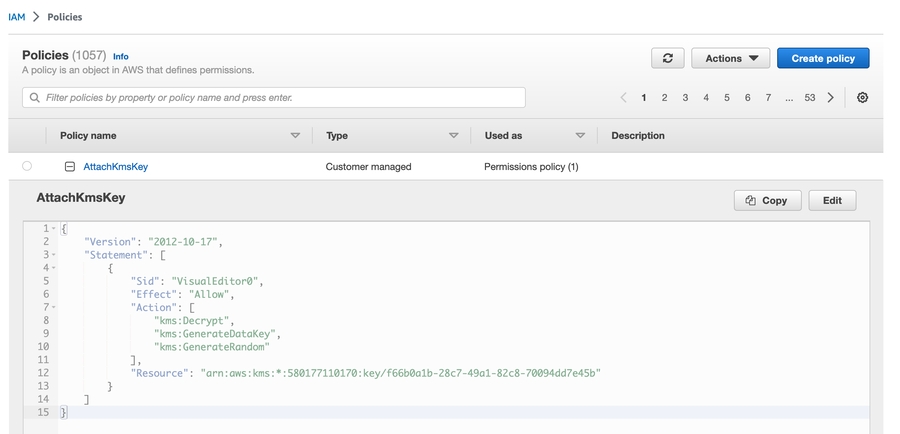The height and width of the screenshot is (434, 900).
Task: Open the table preferences gear icon
Action: pos(862,98)
